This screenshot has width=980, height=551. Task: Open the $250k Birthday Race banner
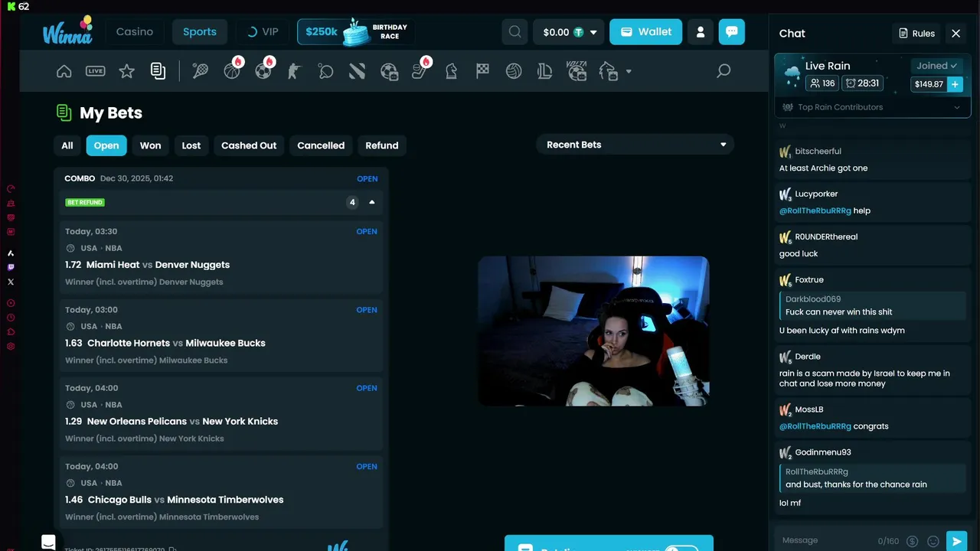(356, 32)
